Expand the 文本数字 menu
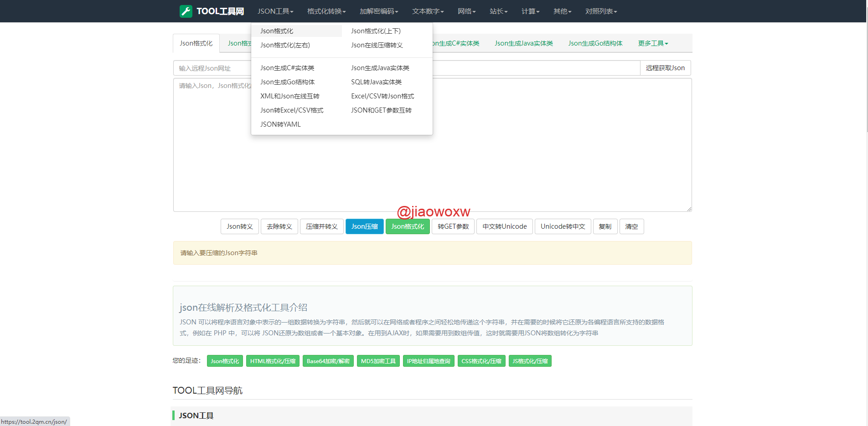Viewport: 868px width, 426px height. (x=428, y=11)
